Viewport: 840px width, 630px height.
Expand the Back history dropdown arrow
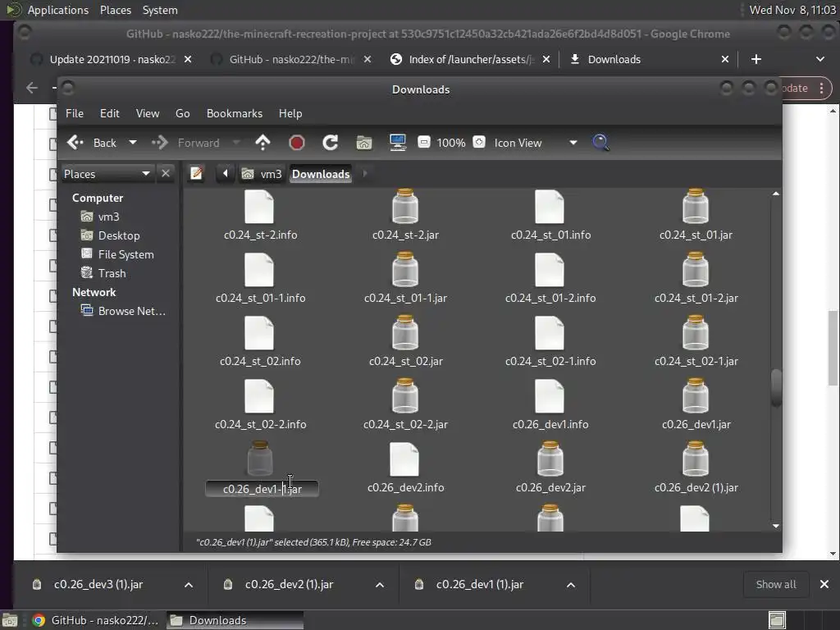tap(133, 143)
